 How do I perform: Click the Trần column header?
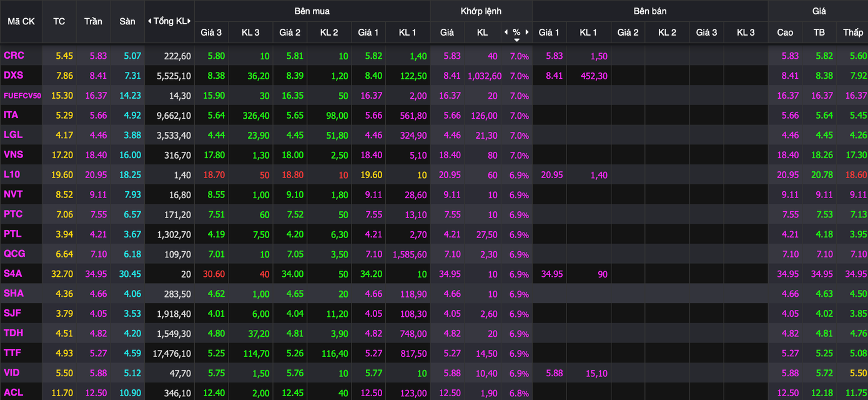[93, 21]
